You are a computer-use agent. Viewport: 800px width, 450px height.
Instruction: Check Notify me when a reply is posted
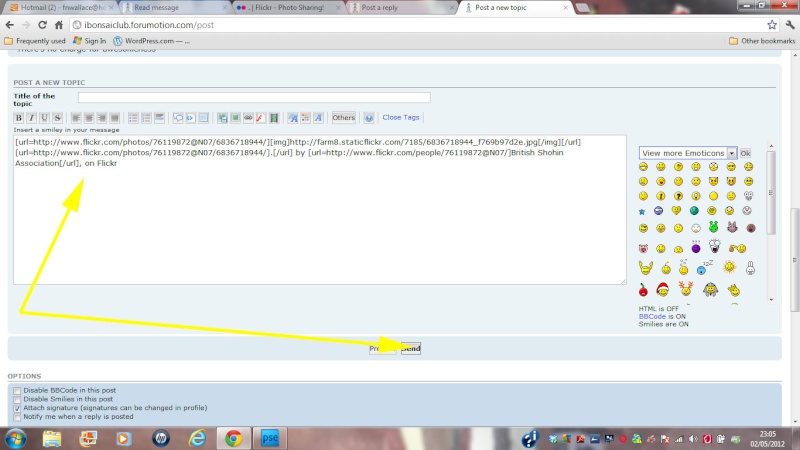pos(17,417)
